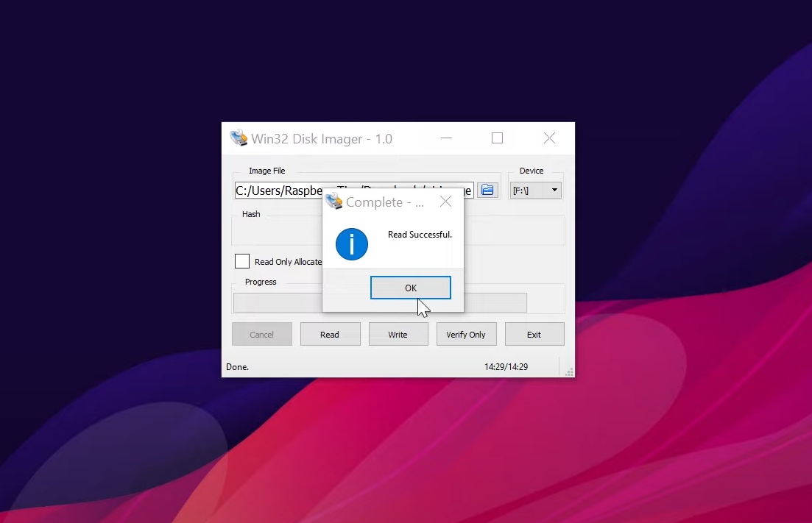Image resolution: width=812 pixels, height=523 pixels.
Task: Click the greyed-out Cancel button
Action: [261, 334]
